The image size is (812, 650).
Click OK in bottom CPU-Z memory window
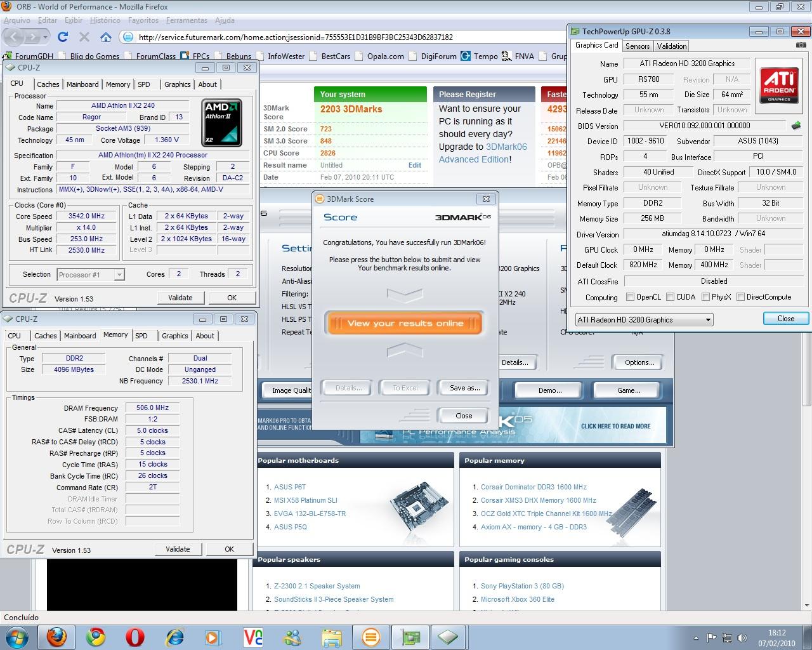[229, 549]
